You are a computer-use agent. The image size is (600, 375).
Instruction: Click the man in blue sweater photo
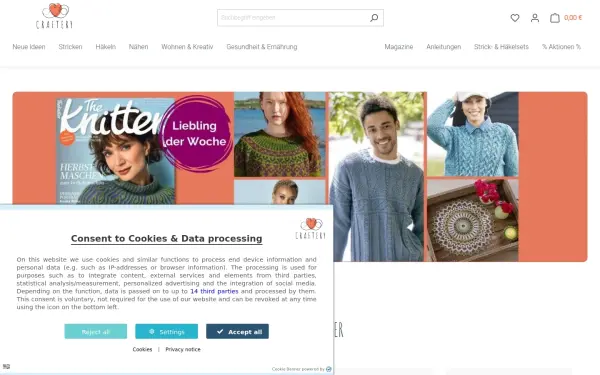[377, 176]
